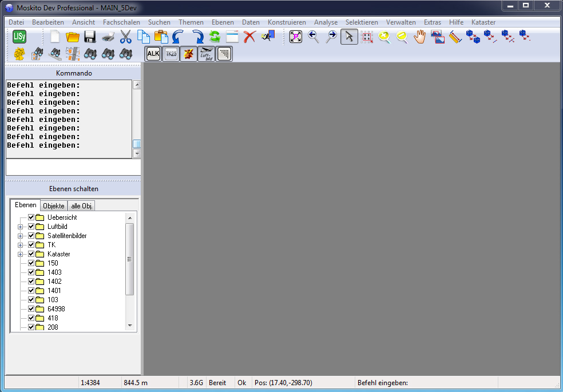
Task: Paste using the briefcase clipboard icon
Action: click(161, 37)
